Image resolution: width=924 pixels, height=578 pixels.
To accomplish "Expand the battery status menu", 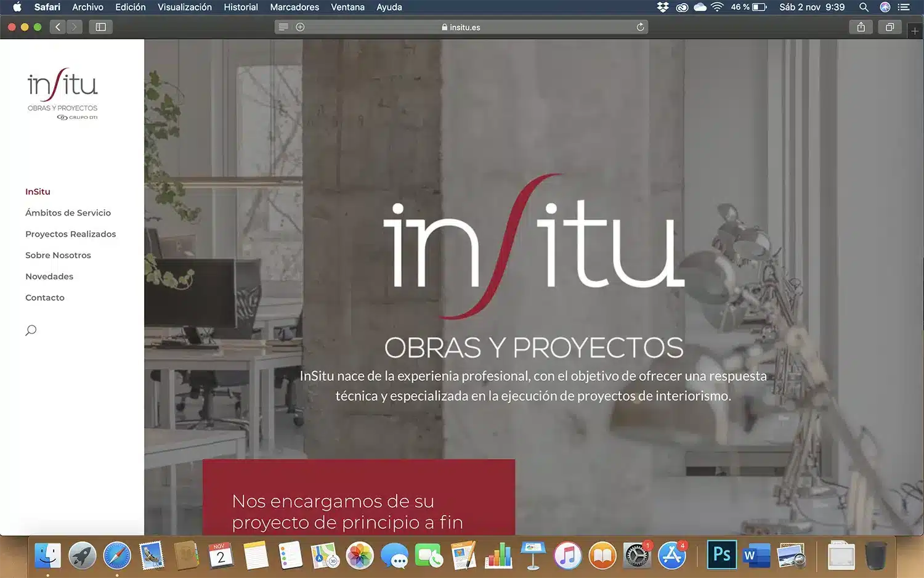I will 759,7.
